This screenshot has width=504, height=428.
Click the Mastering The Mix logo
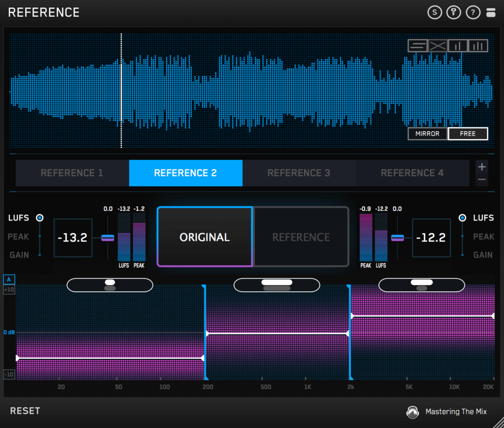(x=412, y=412)
